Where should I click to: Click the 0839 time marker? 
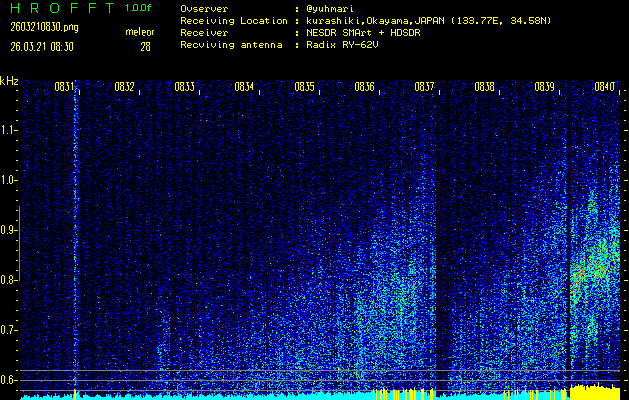tap(544, 87)
